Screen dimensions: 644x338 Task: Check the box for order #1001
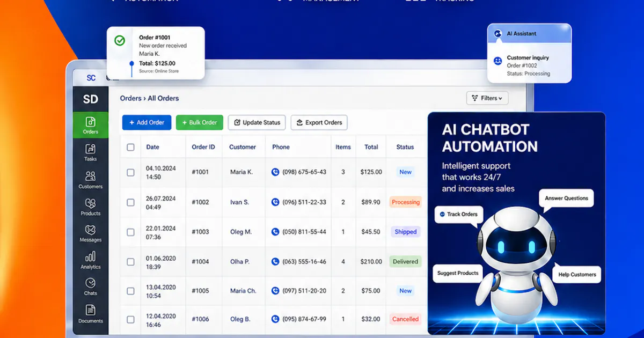130,172
